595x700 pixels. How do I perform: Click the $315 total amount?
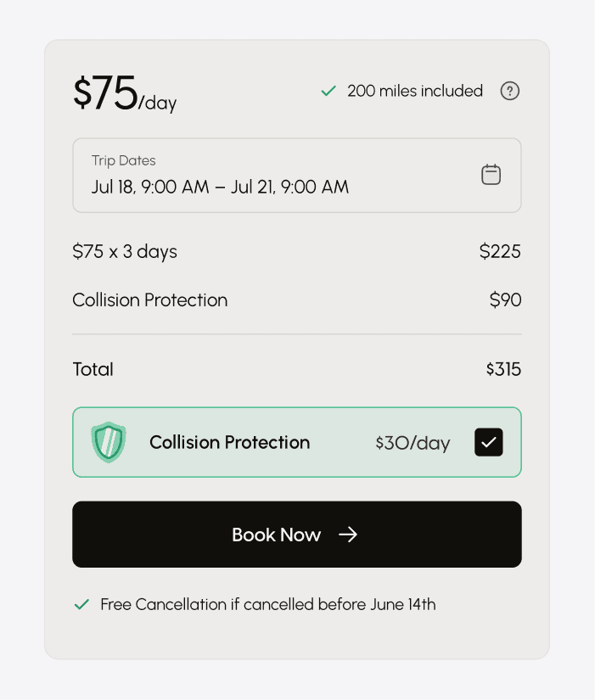click(503, 369)
